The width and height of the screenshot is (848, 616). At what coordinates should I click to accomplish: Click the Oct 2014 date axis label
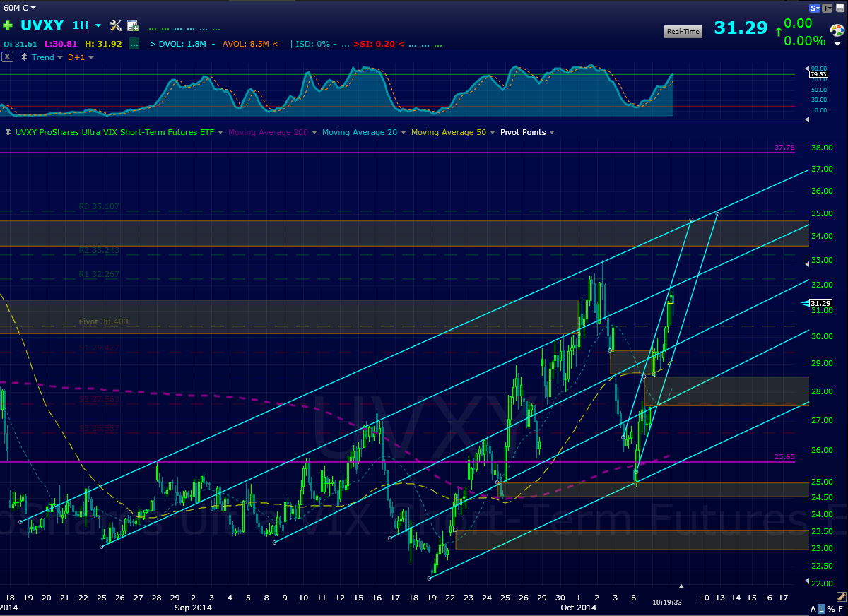[x=579, y=608]
